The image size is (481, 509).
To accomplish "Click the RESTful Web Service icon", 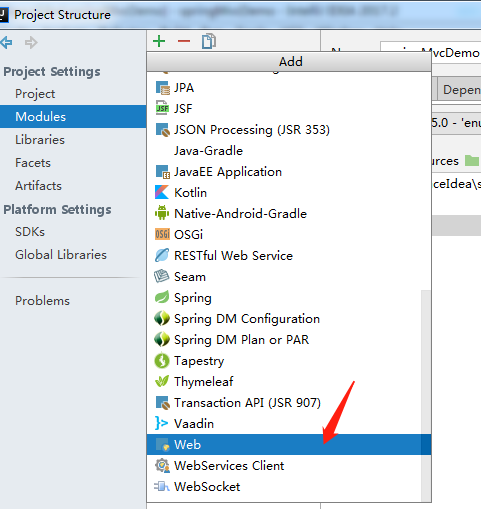I will (162, 255).
